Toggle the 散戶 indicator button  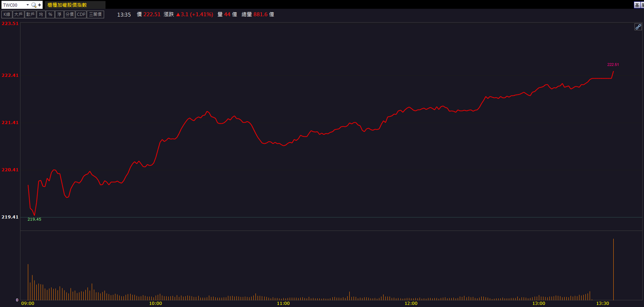(x=30, y=14)
